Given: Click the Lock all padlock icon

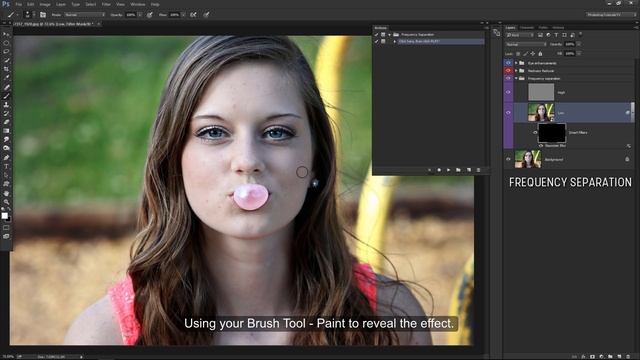Looking at the screenshot, I should [540, 53].
